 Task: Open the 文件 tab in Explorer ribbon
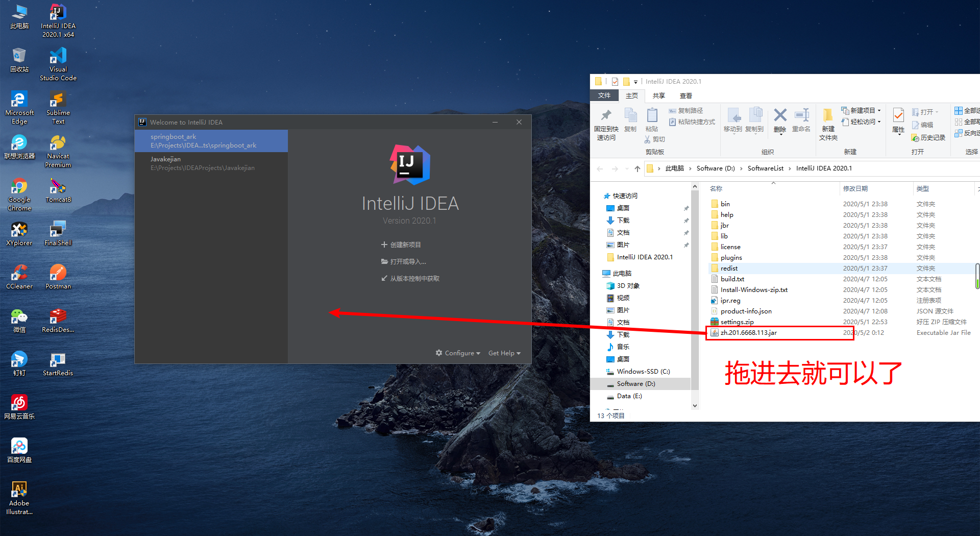(x=604, y=95)
